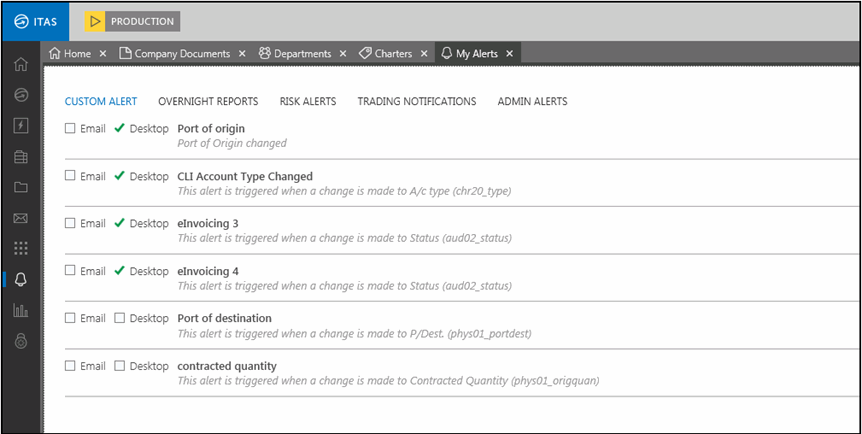Viewport: 862px width, 434px height.
Task: Switch to the Charters tab
Action: [x=393, y=54]
